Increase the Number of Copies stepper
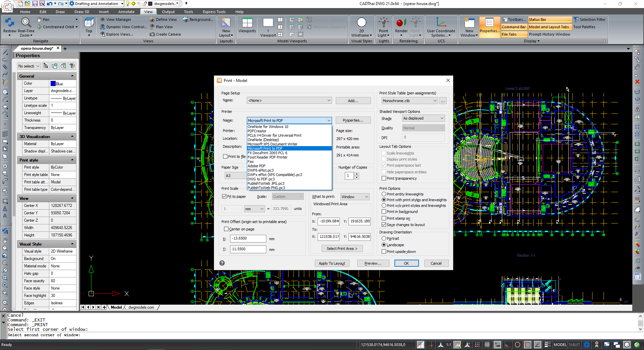644x350 pixels. [x=357, y=174]
